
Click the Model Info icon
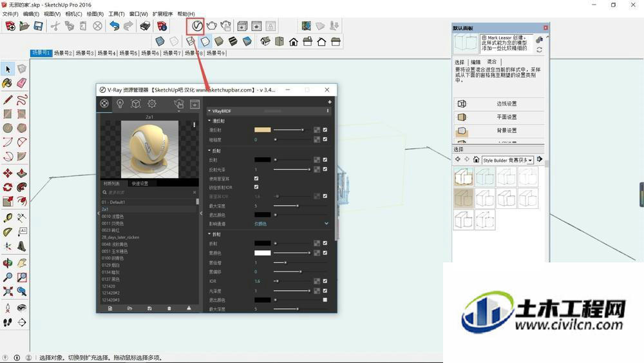[162, 26]
